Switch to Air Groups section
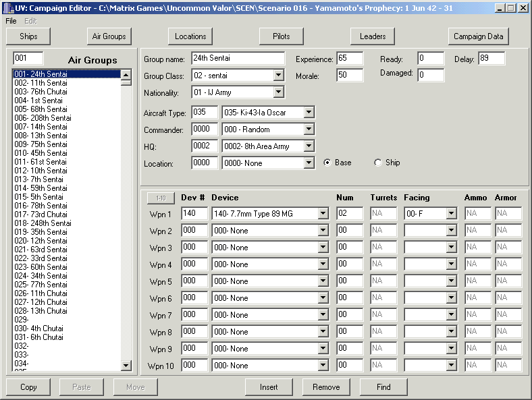 click(x=109, y=36)
